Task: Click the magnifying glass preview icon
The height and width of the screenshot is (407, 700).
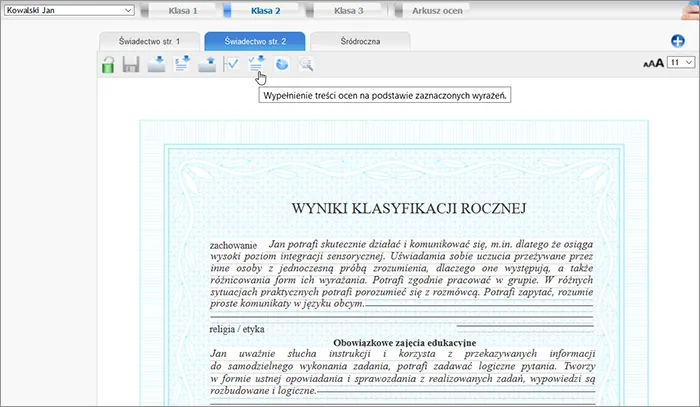Action: coord(307,65)
